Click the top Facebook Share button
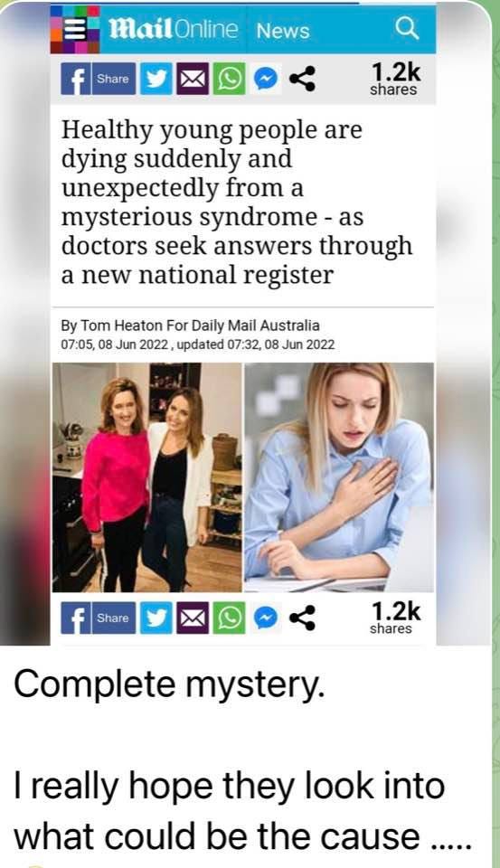The image size is (500, 868). click(98, 79)
